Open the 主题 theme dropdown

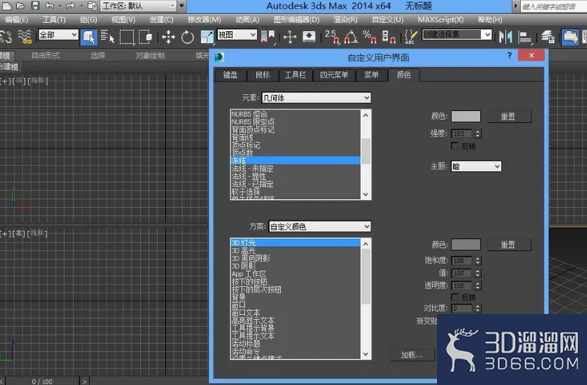(476, 166)
